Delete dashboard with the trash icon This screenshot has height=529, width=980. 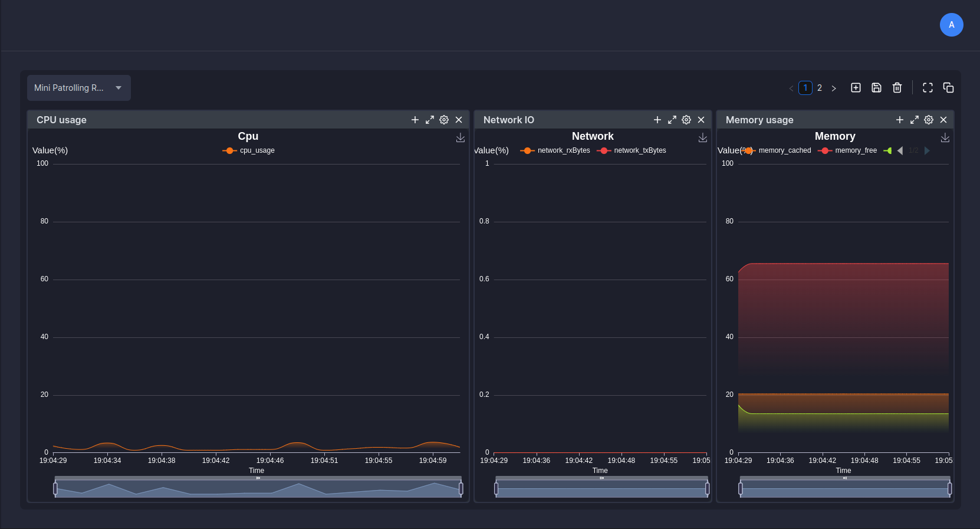(897, 88)
